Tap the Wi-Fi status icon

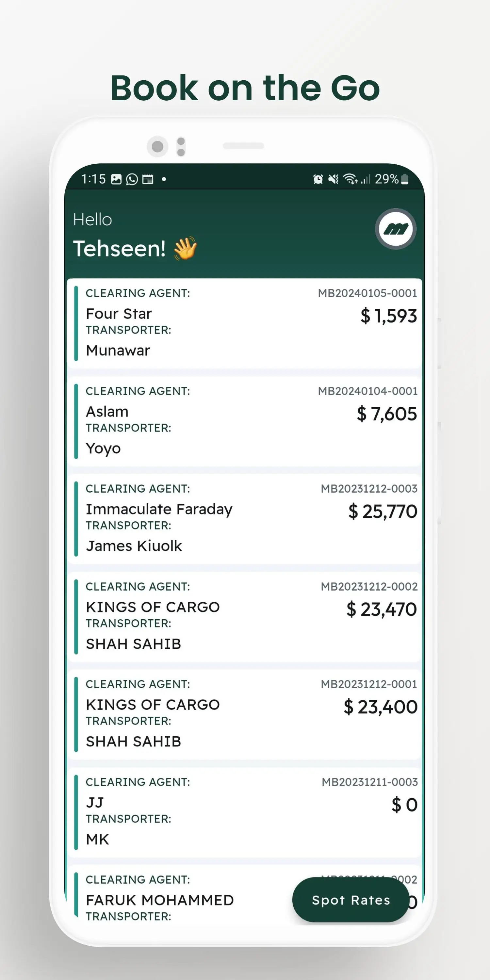[350, 179]
